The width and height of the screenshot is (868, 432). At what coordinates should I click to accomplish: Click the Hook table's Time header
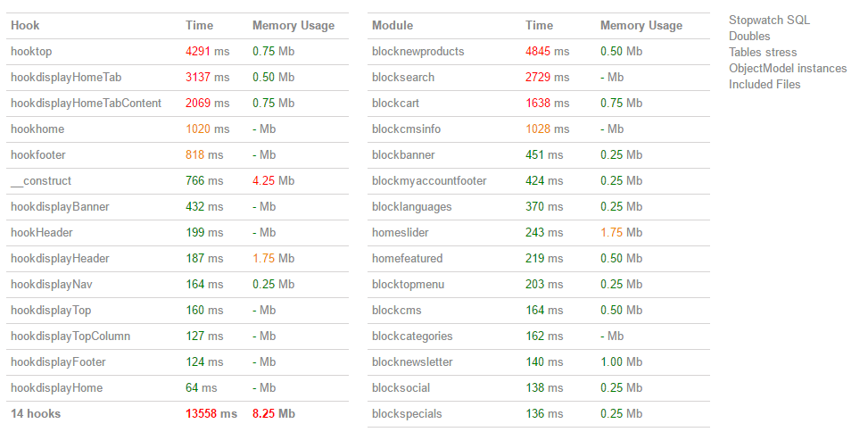click(200, 26)
